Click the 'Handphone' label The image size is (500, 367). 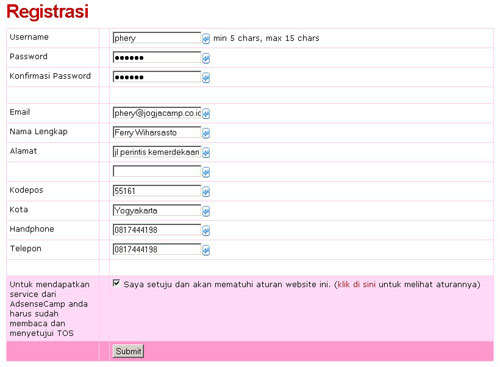pyautogui.click(x=32, y=229)
